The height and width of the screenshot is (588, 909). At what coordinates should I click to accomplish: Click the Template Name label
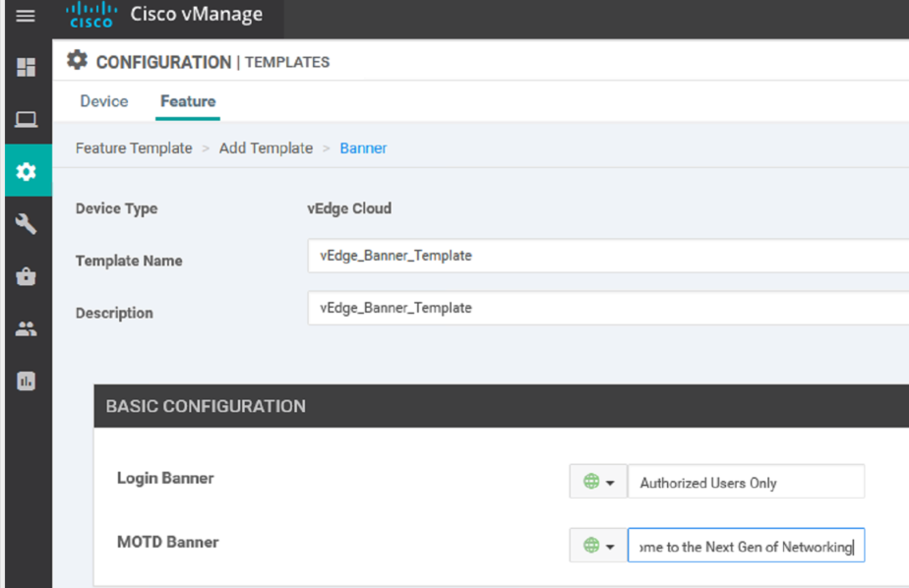point(129,261)
